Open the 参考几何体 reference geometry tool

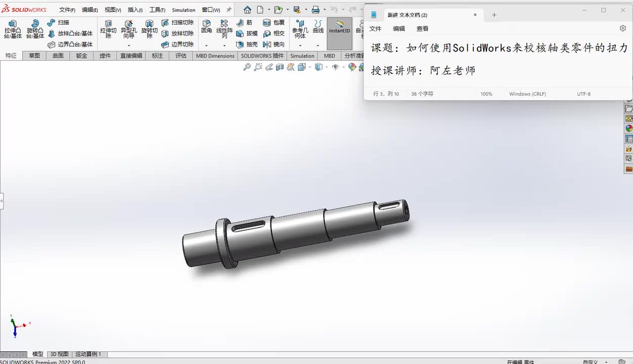(300, 29)
